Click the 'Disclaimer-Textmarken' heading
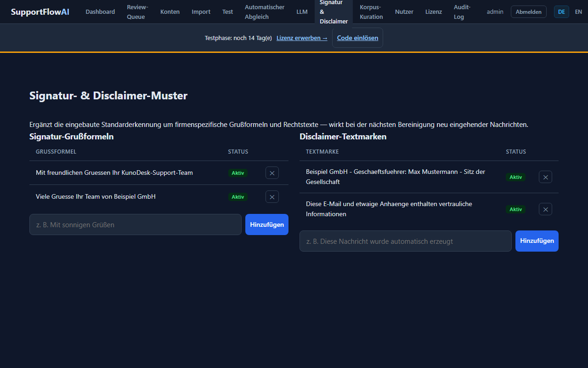Screen dimensions: 588x368 click(343, 137)
